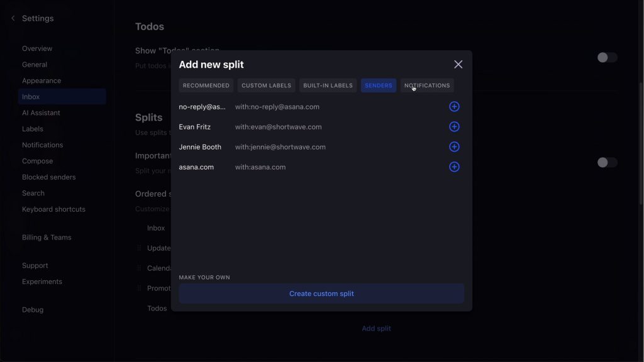The image size is (644, 362).
Task: Click Create custom split button
Action: [x=321, y=293]
